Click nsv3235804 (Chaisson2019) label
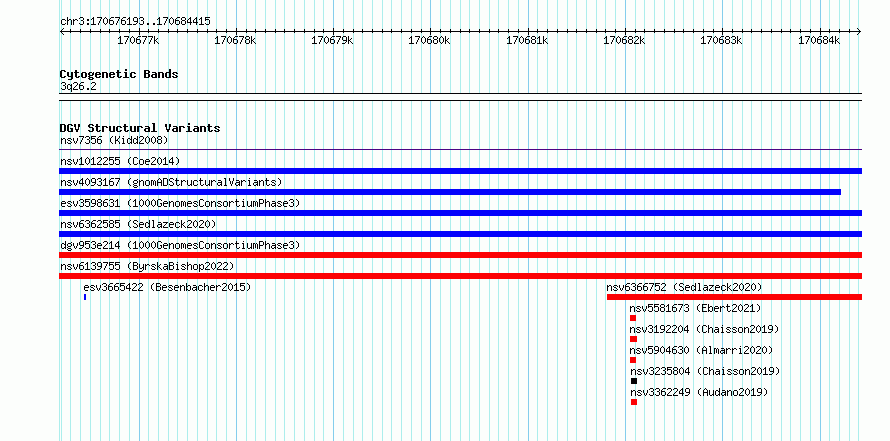The height and width of the screenshot is (441, 890). (x=706, y=371)
